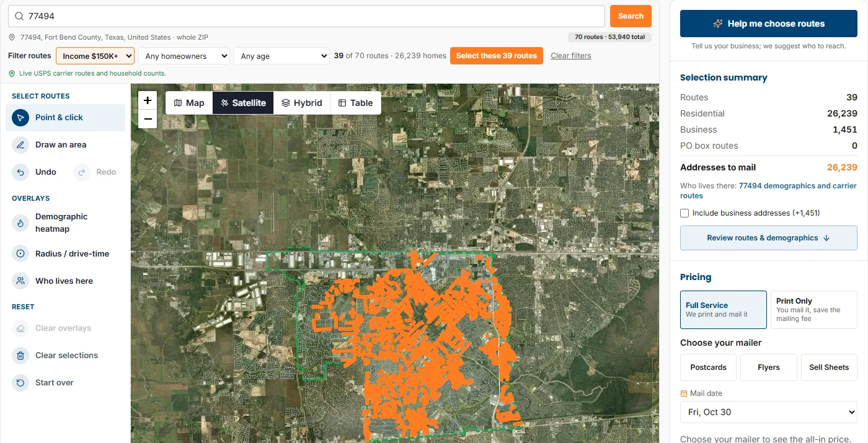Open the Radius / drive-time target icon
The image size is (868, 443).
20,254
